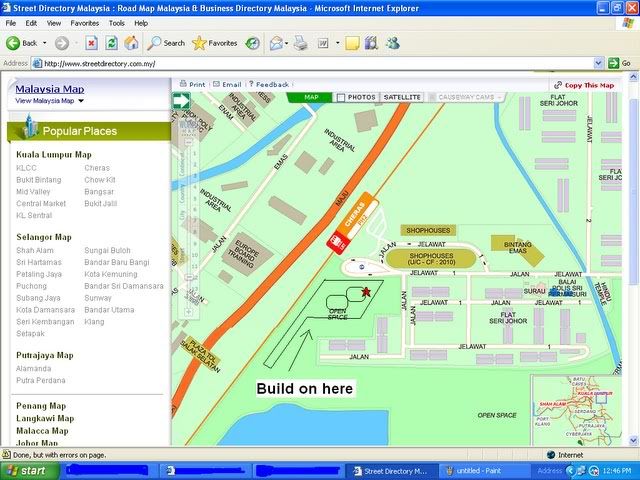Image resolution: width=640 pixels, height=480 pixels.
Task: Open the Causeway Cams dropdown arrow
Action: 500,98
